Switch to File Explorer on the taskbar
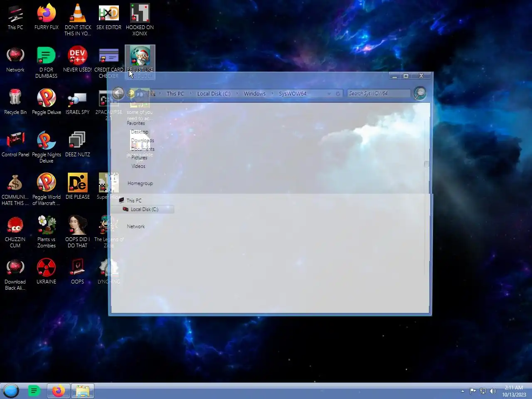The height and width of the screenshot is (399, 532). [x=83, y=391]
